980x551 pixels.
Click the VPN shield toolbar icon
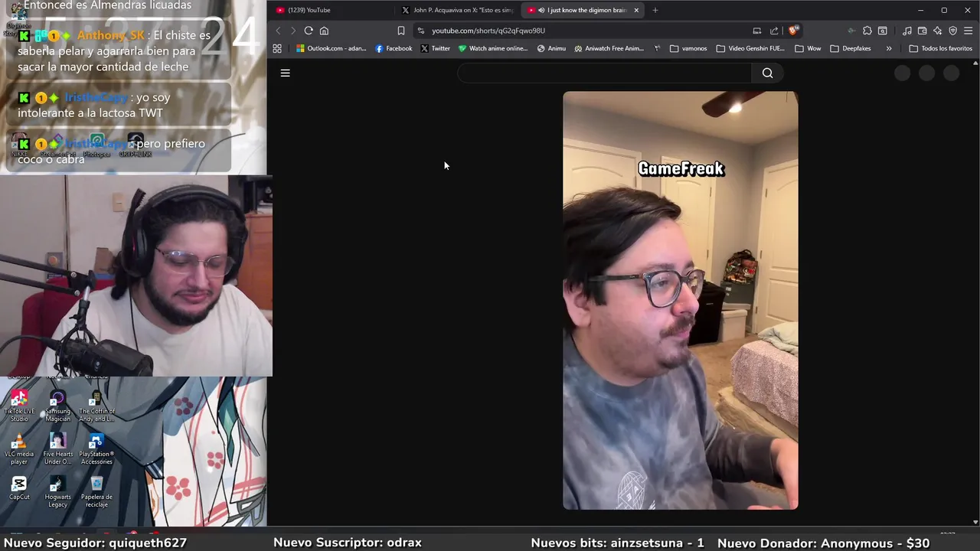click(x=953, y=31)
